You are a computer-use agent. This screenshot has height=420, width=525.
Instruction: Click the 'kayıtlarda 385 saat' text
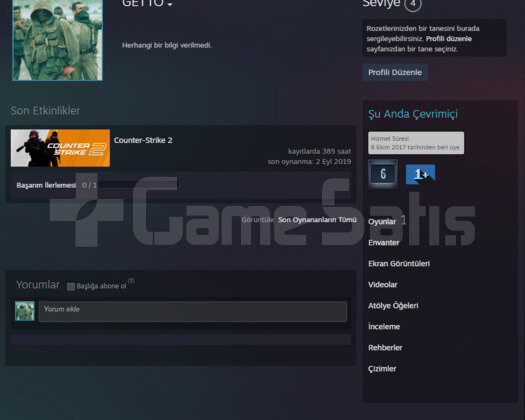click(319, 151)
